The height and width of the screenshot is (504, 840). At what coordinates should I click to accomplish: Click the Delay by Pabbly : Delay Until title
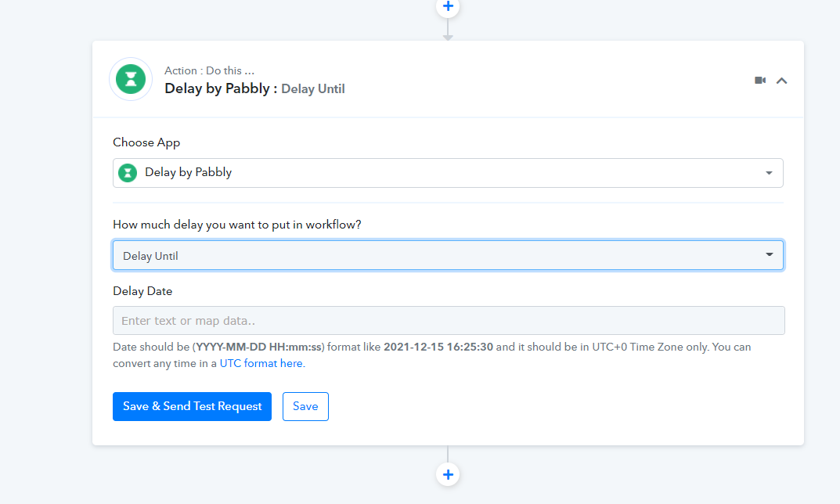(254, 88)
